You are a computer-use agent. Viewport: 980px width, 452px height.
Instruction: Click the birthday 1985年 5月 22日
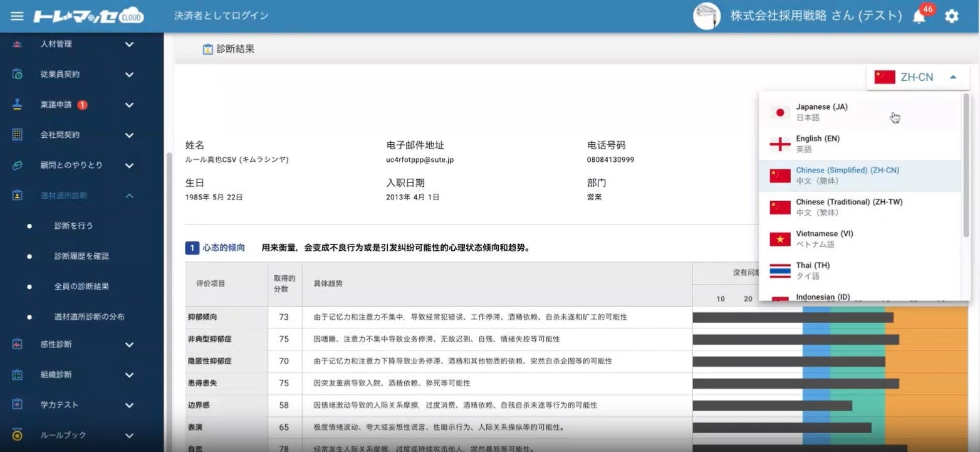pyautogui.click(x=214, y=197)
